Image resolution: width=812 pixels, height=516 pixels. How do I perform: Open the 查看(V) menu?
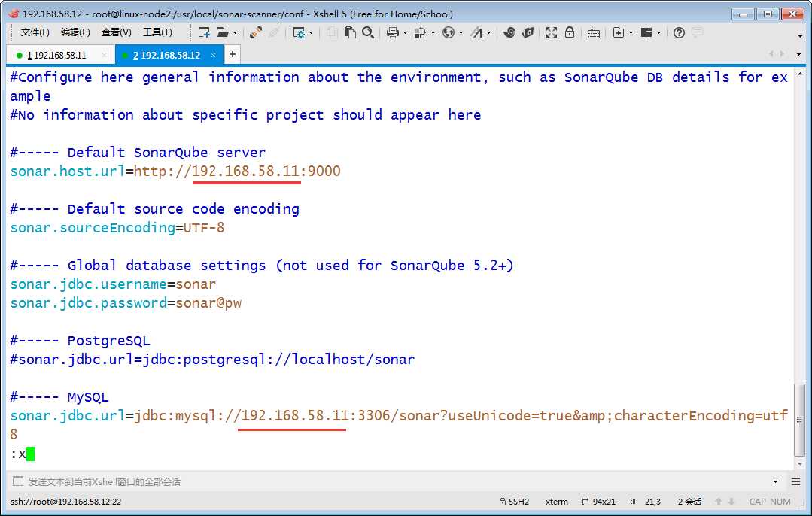[x=116, y=32]
